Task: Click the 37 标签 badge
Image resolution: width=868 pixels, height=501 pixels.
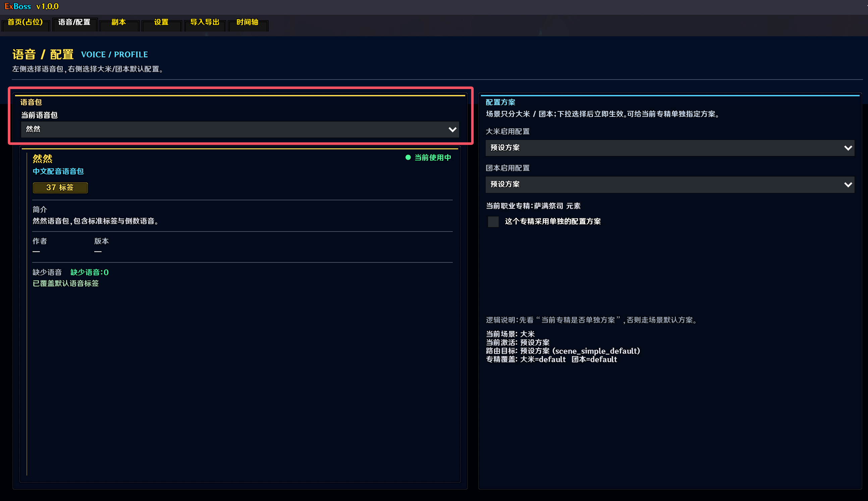Action: click(60, 188)
